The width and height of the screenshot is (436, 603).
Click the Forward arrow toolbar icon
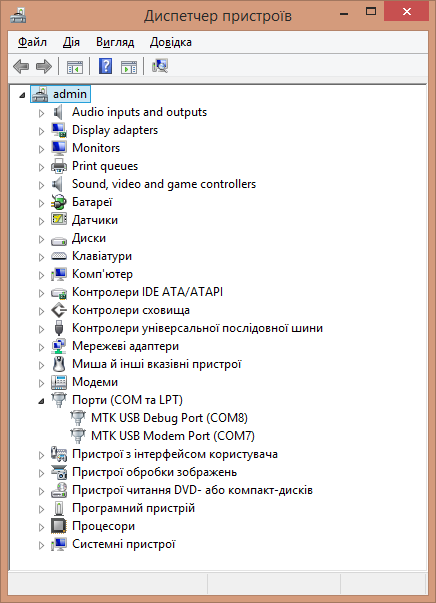(x=44, y=67)
